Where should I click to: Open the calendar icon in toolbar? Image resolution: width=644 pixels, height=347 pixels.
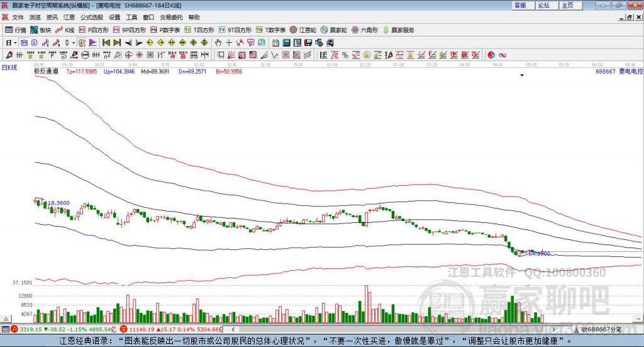pyautogui.click(x=275, y=43)
